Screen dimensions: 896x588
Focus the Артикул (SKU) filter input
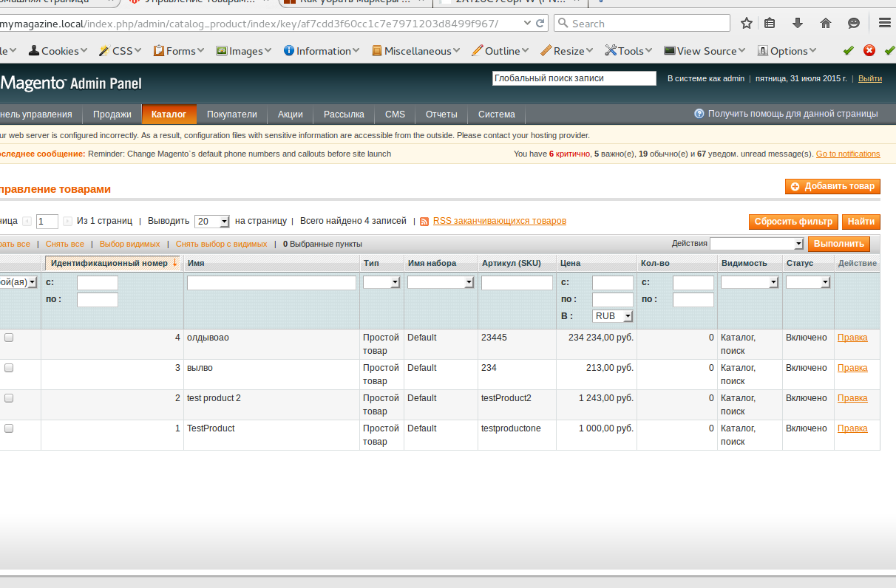click(517, 283)
